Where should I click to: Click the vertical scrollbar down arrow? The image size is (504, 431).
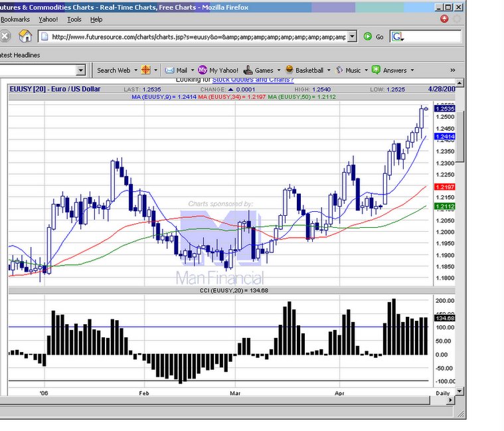pos(460,391)
